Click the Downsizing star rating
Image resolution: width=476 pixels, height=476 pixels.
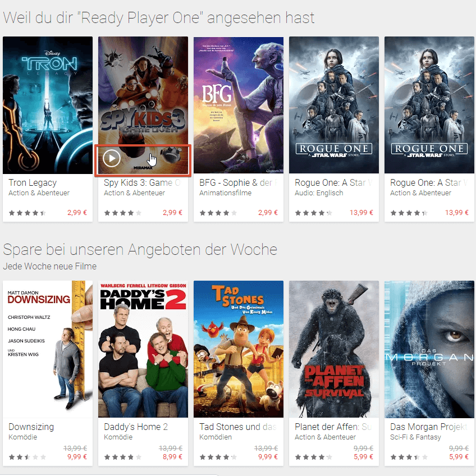pyautogui.click(x=28, y=457)
